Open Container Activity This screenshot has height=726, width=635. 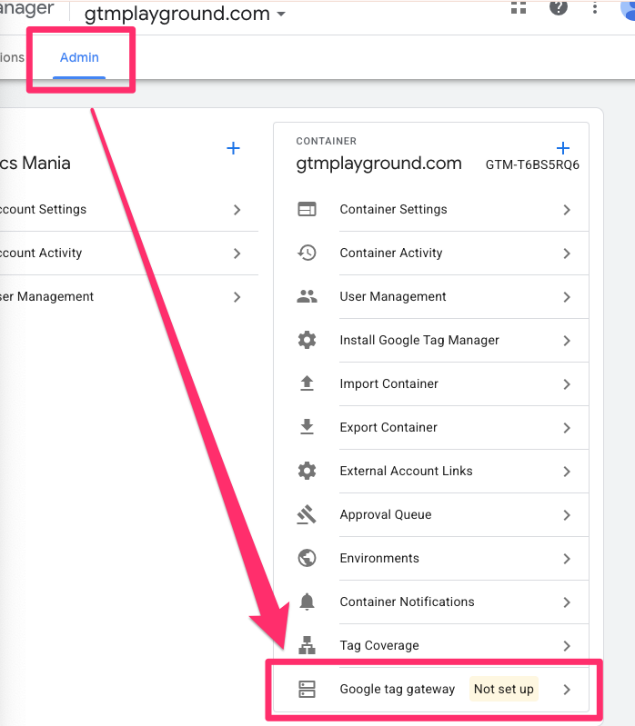[431, 253]
